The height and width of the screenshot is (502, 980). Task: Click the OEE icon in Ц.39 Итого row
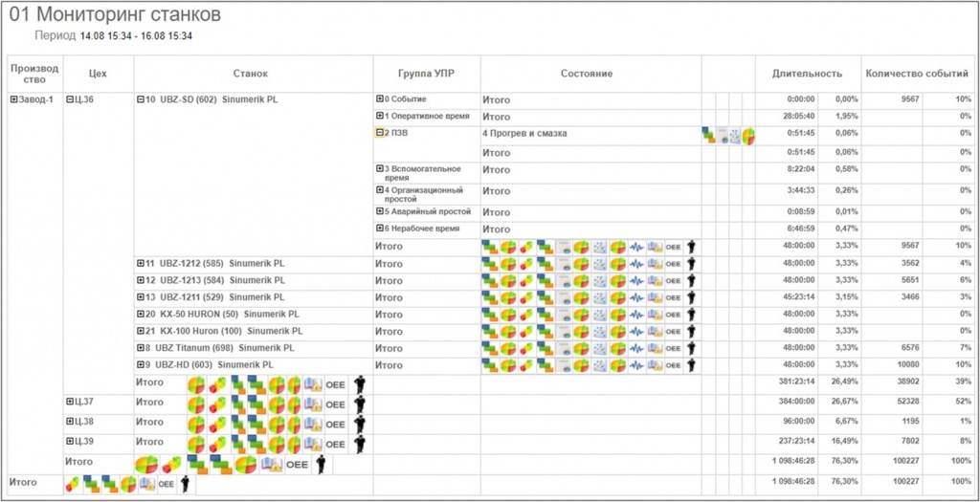pyautogui.click(x=336, y=445)
